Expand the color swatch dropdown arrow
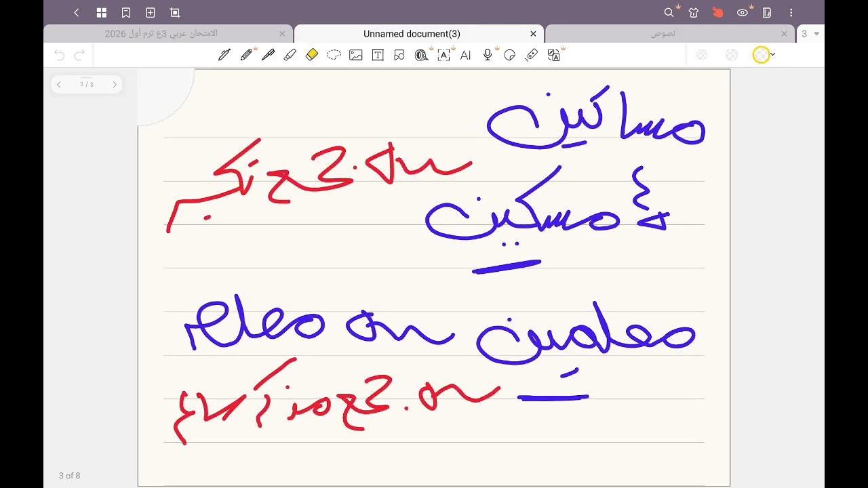Viewport: 868px width, 488px height. [773, 55]
